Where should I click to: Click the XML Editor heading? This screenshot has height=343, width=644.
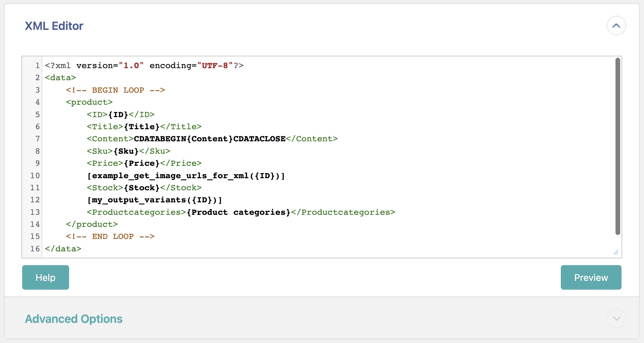[x=54, y=26]
